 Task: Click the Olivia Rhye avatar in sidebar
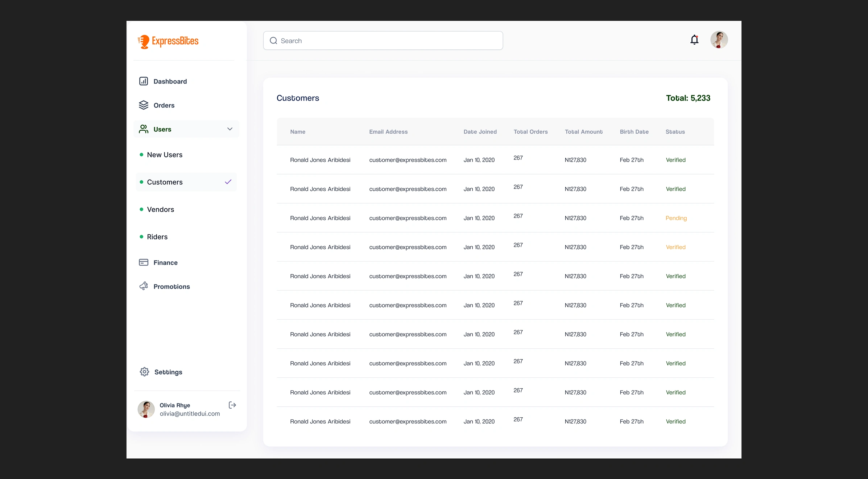tap(146, 409)
